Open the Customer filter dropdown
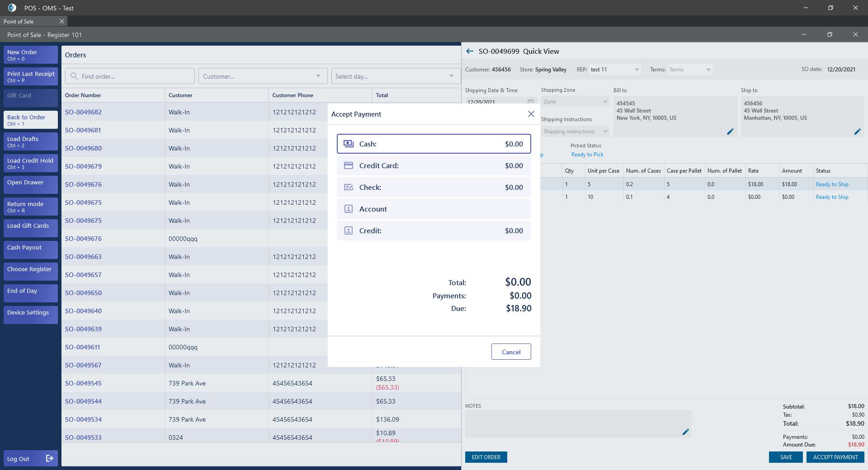This screenshot has height=470, width=868. tap(262, 76)
